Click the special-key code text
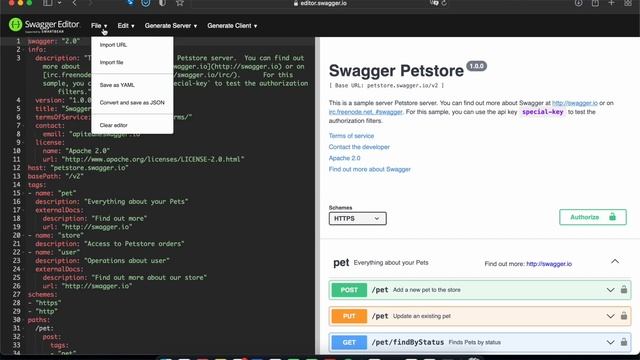The image size is (640, 360). [x=542, y=112]
